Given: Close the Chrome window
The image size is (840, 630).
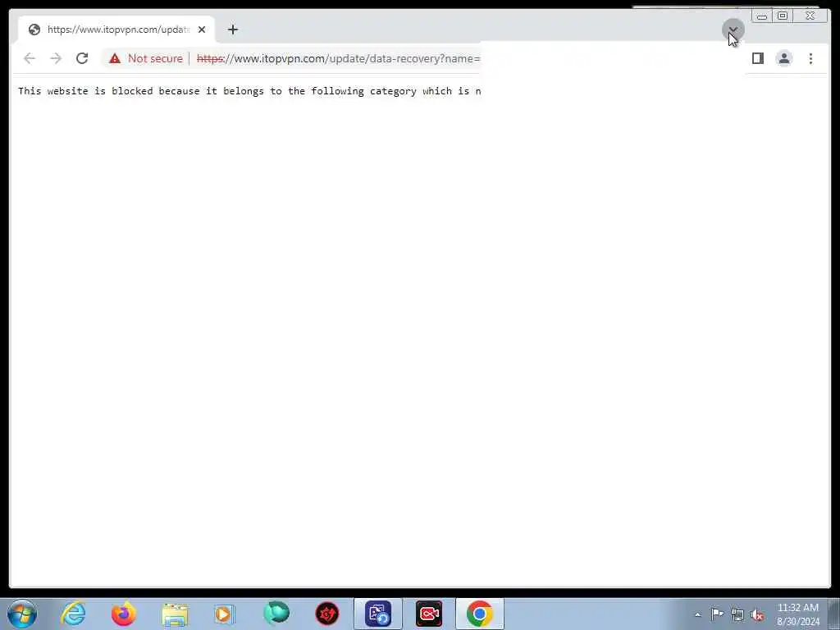Looking at the screenshot, I should click(810, 16).
